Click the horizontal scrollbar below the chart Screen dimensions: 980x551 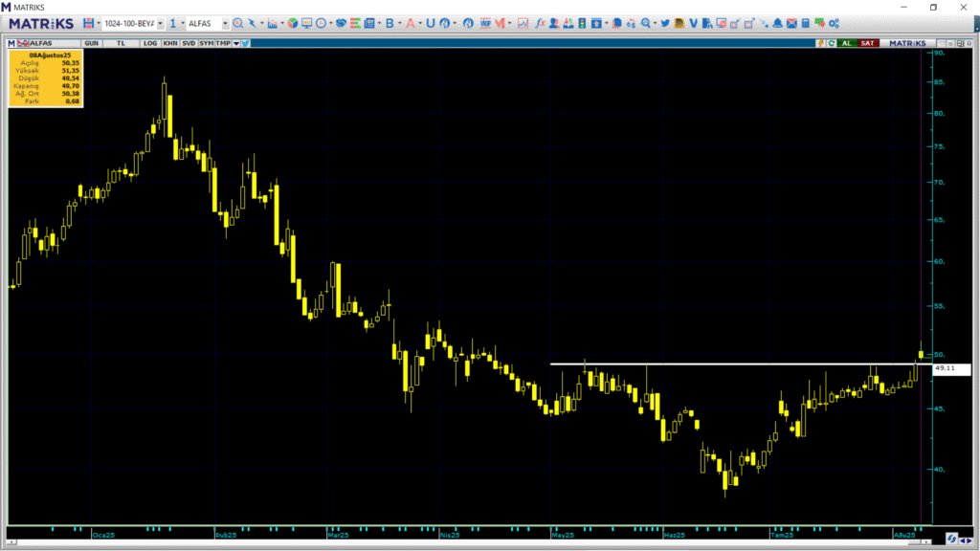coord(469,542)
